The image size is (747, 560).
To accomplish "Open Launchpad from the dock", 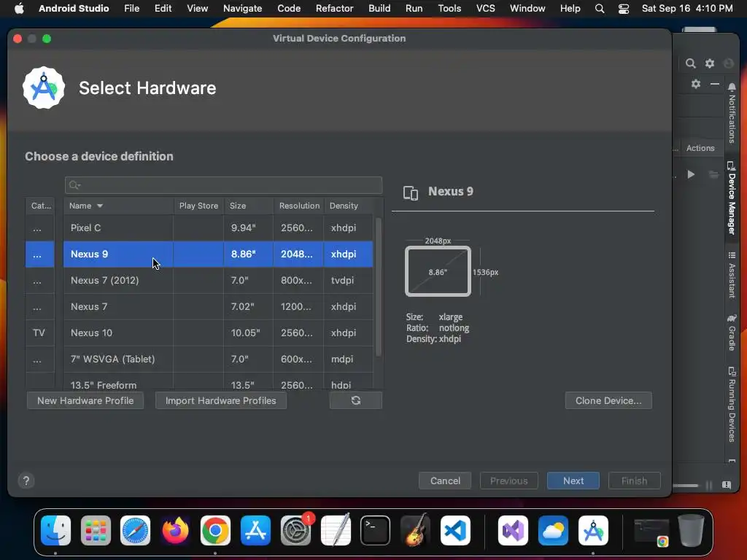I will pyautogui.click(x=96, y=531).
